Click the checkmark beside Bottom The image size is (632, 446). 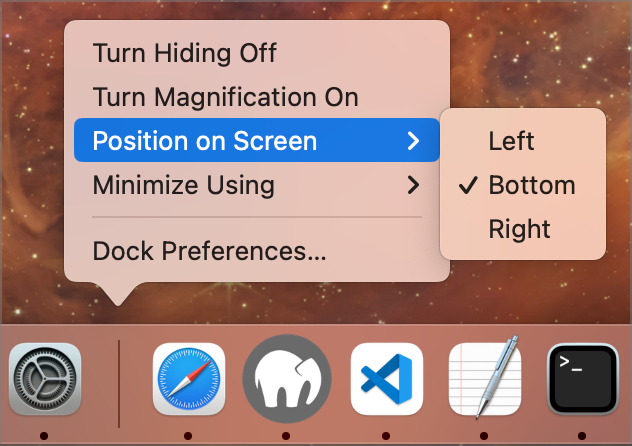[x=465, y=185]
